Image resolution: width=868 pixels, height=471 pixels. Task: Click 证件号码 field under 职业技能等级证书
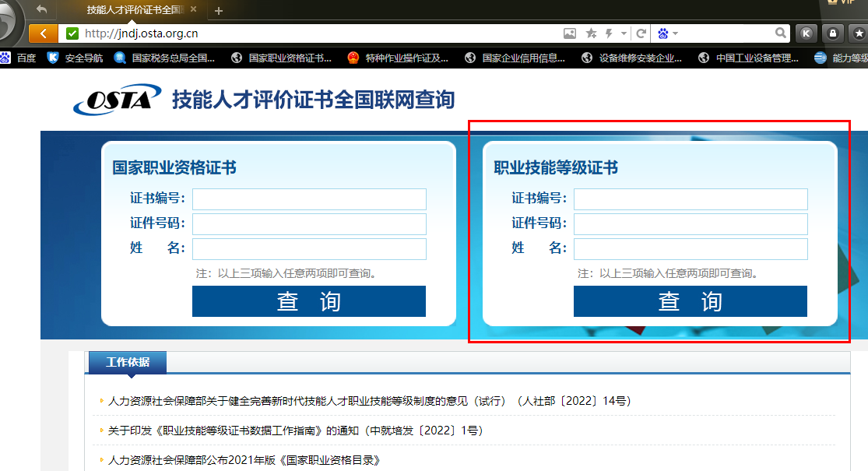point(691,224)
